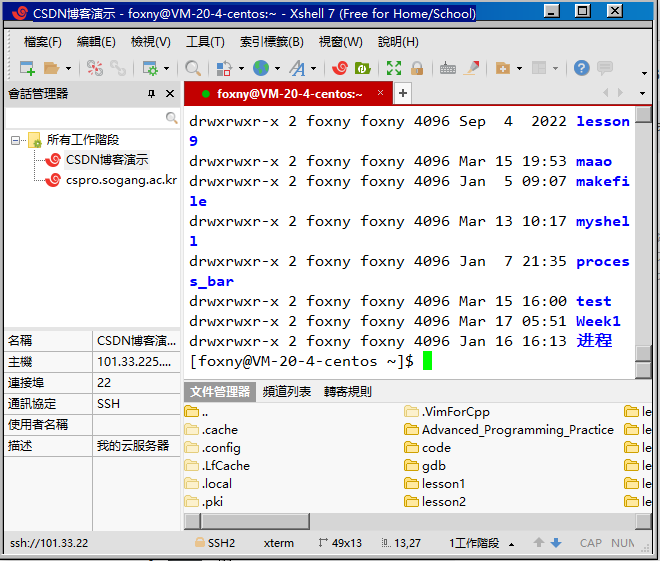The width and height of the screenshot is (660, 561).
Task: Click the magnifier search toolbar icon
Action: (x=192, y=68)
